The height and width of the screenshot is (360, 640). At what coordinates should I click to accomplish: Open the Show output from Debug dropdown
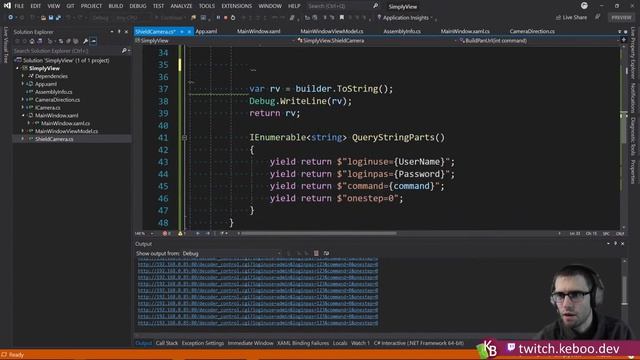(x=231, y=253)
